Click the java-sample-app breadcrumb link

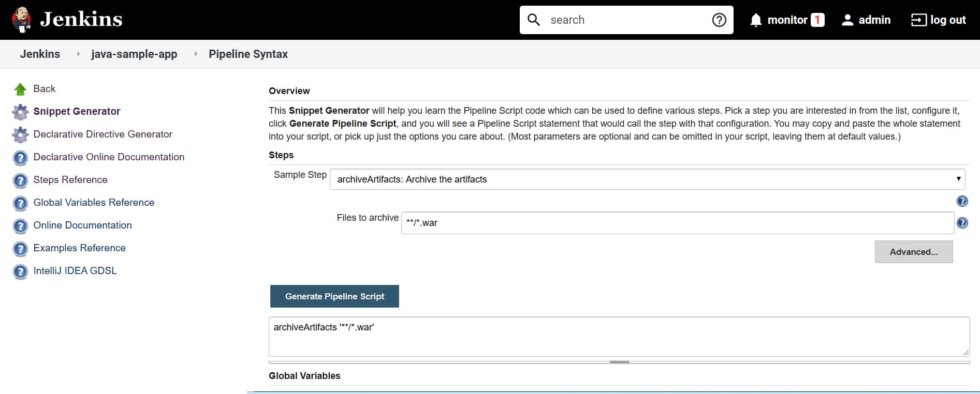pos(134,54)
